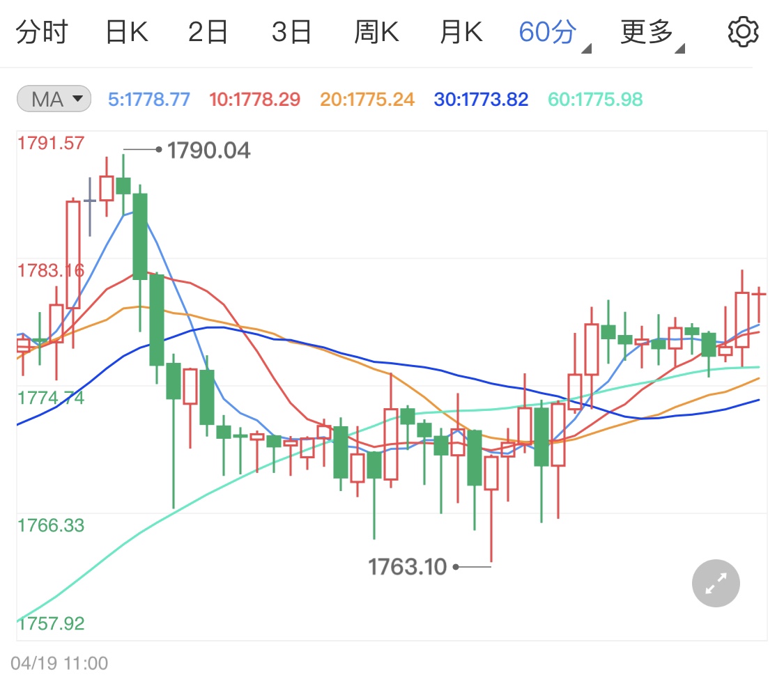Switch to the 日K tab
The width and height of the screenshot is (784, 677).
[127, 33]
